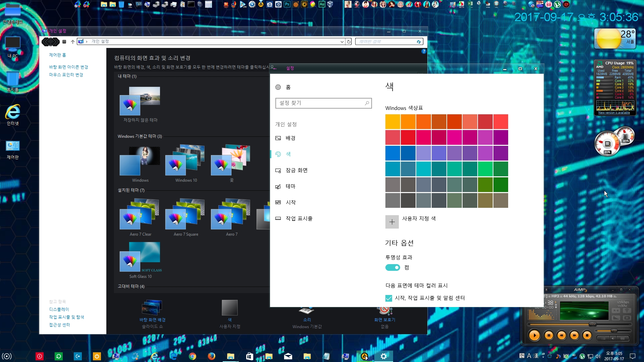This screenshot has width=644, height=362.
Task: Pick the bright red swatch in second row
Action: coord(408,137)
